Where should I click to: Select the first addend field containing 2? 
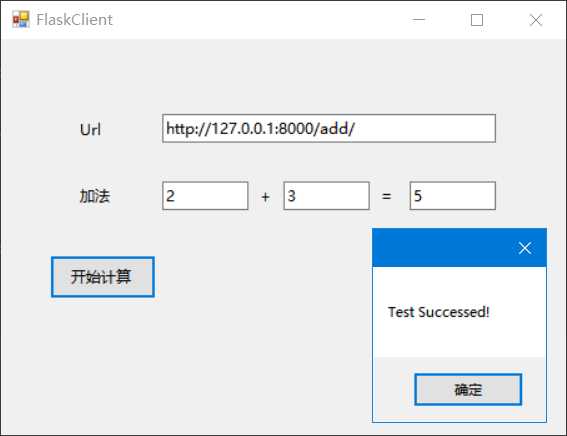coord(205,196)
